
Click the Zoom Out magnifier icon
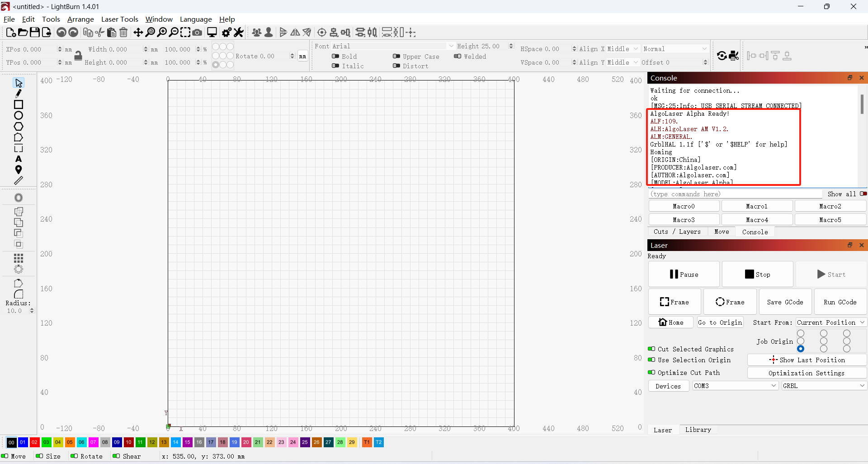pyautogui.click(x=174, y=32)
